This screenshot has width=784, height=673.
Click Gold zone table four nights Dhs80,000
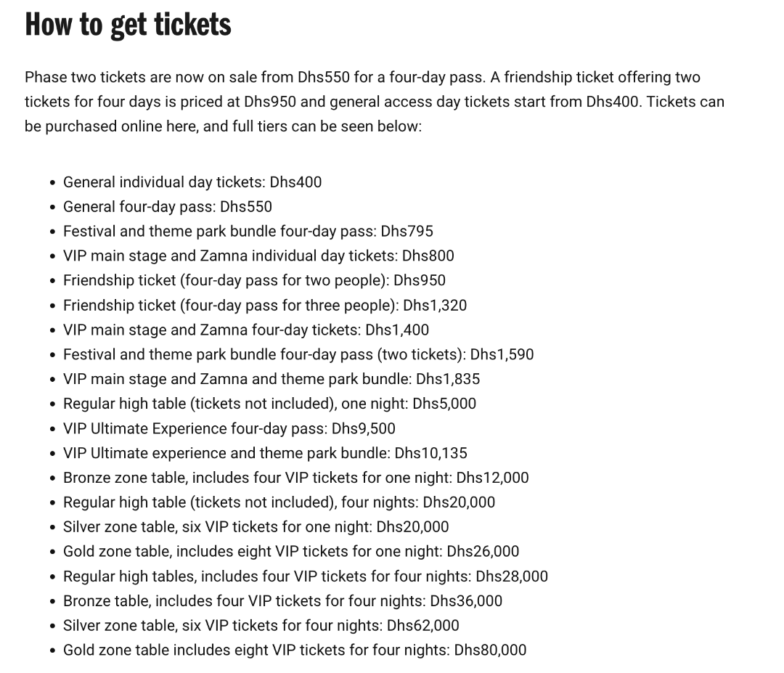coord(294,650)
